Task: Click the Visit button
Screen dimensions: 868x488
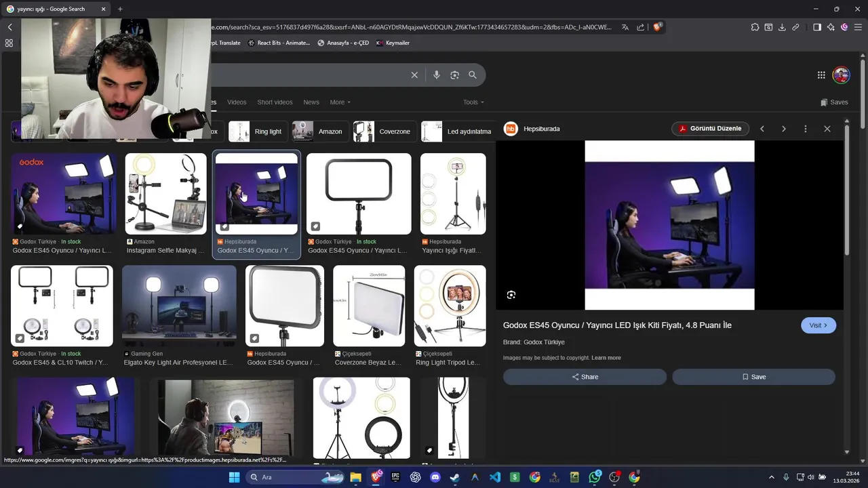Action: [x=818, y=325]
